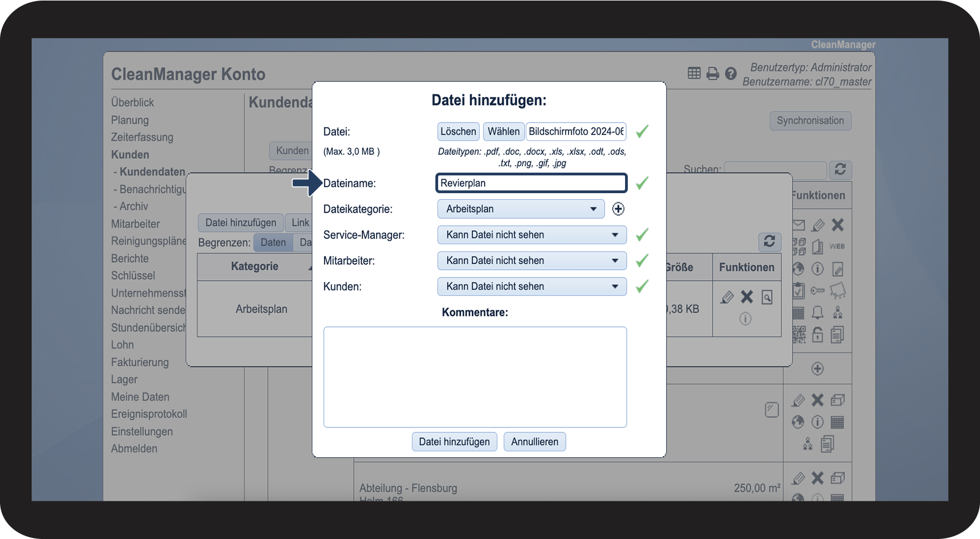Image resolution: width=980 pixels, height=539 pixels.
Task: Click the table grid icon in header
Action: point(694,73)
